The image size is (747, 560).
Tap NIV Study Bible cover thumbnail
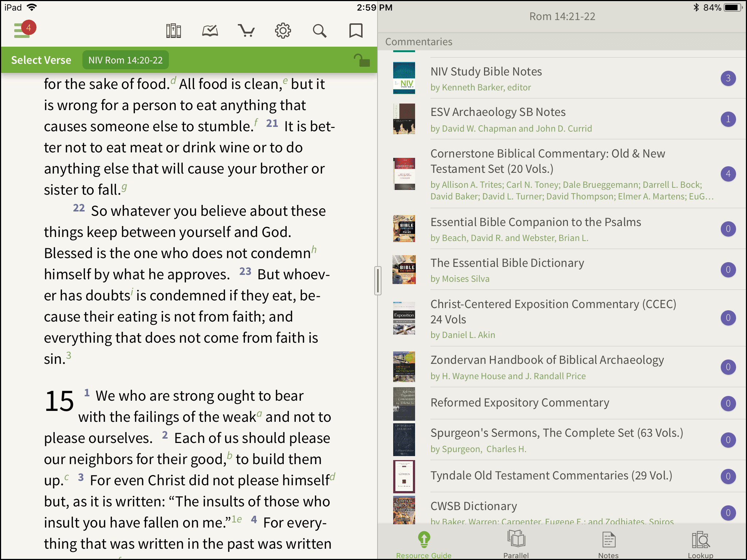pyautogui.click(x=404, y=78)
